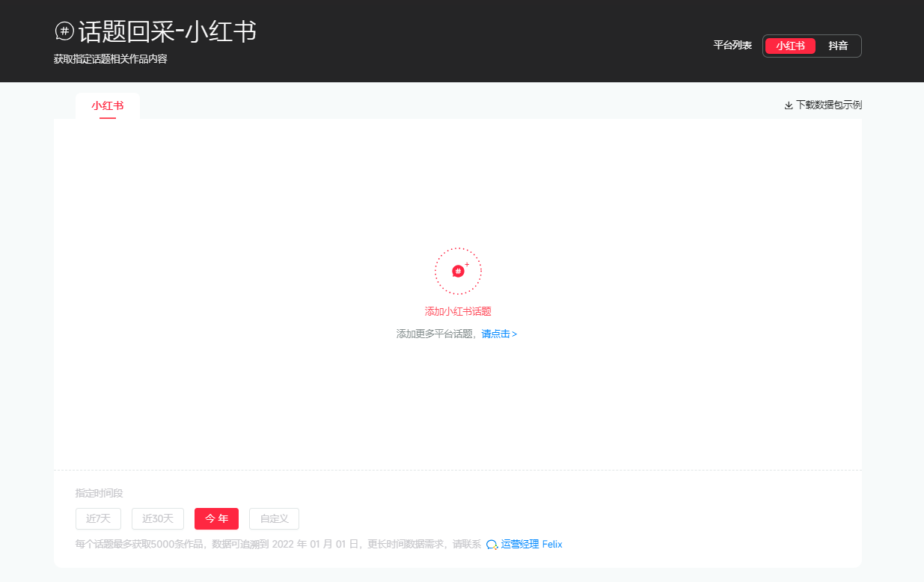
Task: Click the chat bubble icon before 运营经理
Action: tap(492, 545)
